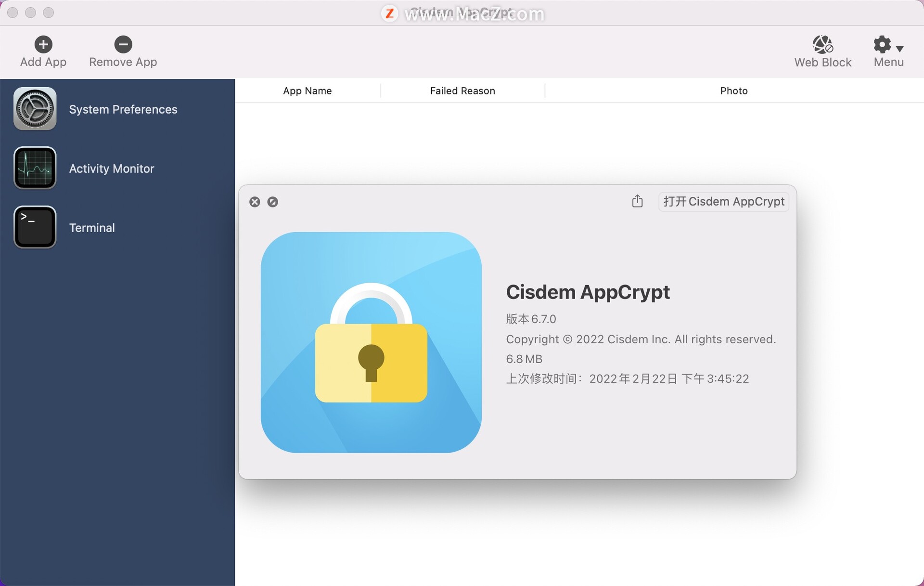Click the red Z logo in the title bar

point(389,13)
